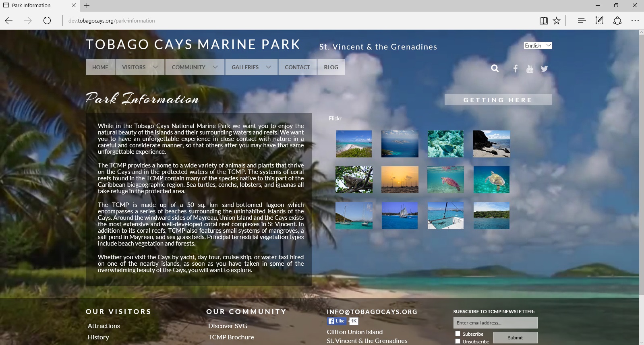Image resolution: width=644 pixels, height=345 pixels.
Task: Open the anchored sailboats lagoon thumbnail
Action: click(354, 216)
